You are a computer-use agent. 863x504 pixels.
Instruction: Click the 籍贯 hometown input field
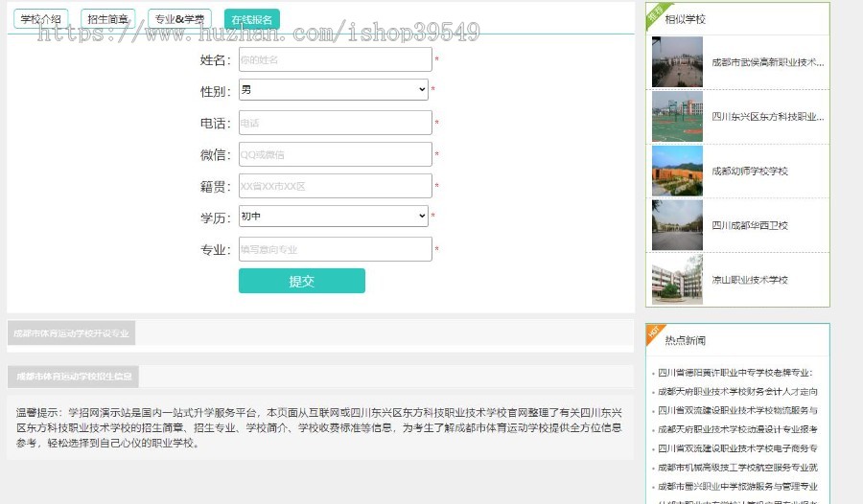[336, 186]
